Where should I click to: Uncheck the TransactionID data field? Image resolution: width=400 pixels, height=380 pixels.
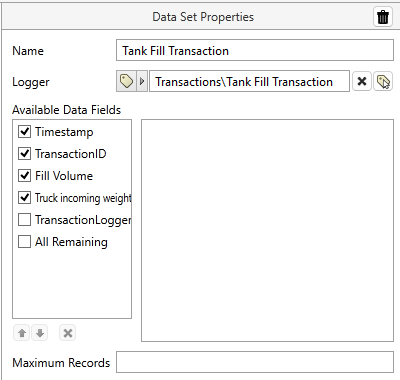24,154
